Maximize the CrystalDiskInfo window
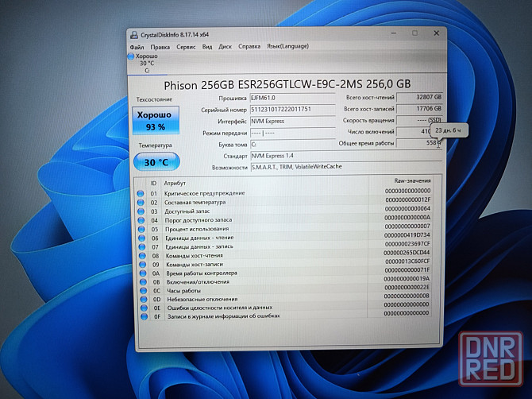 [x=414, y=33]
